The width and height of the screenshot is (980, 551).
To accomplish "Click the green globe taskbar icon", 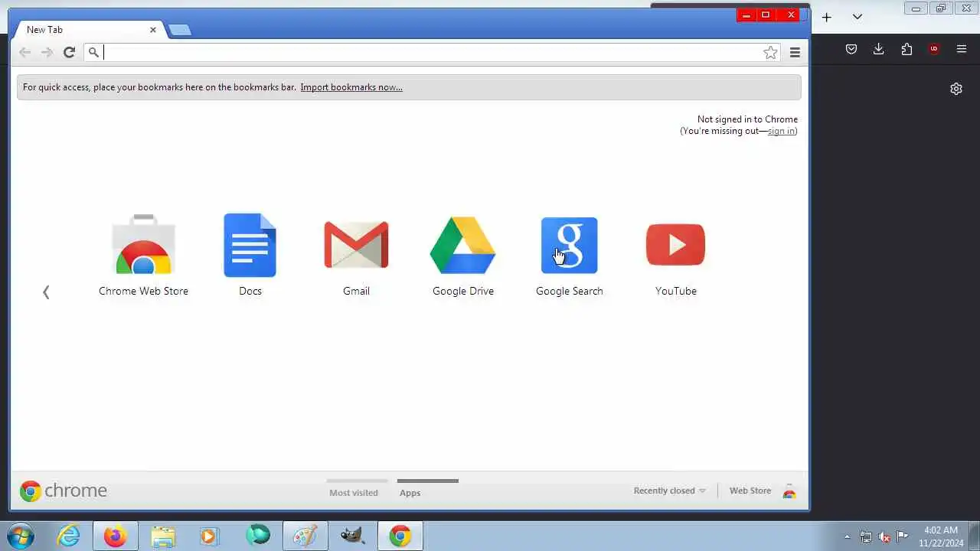I will (x=258, y=536).
